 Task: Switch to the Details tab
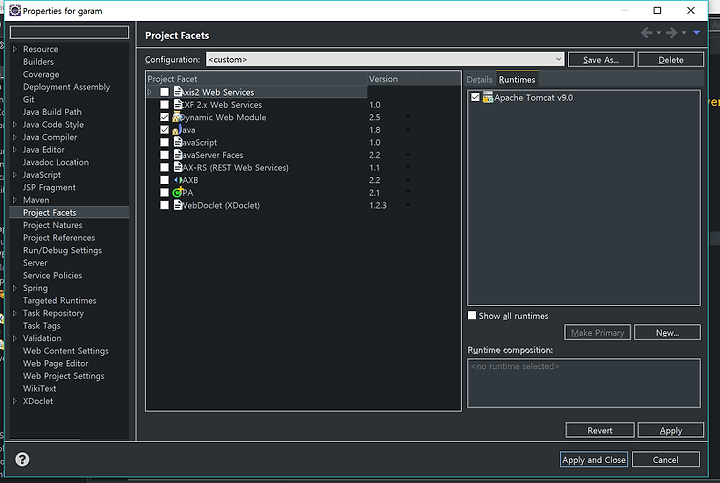pyautogui.click(x=479, y=79)
